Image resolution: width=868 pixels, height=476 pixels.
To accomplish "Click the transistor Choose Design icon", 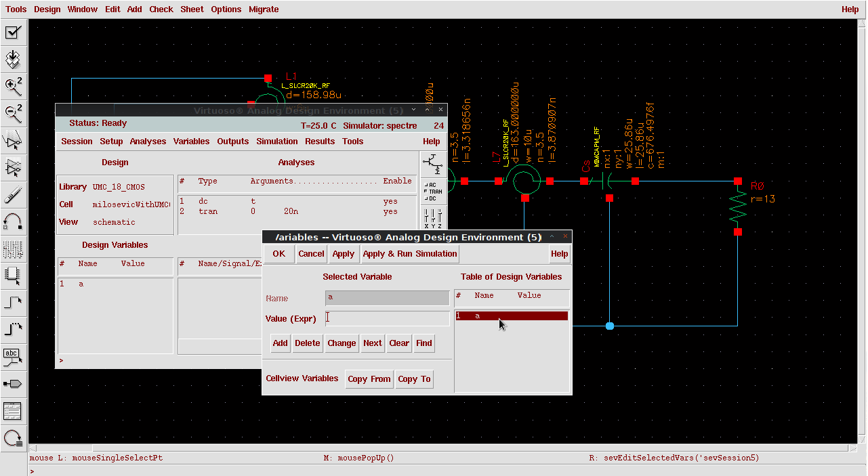I will pyautogui.click(x=432, y=165).
